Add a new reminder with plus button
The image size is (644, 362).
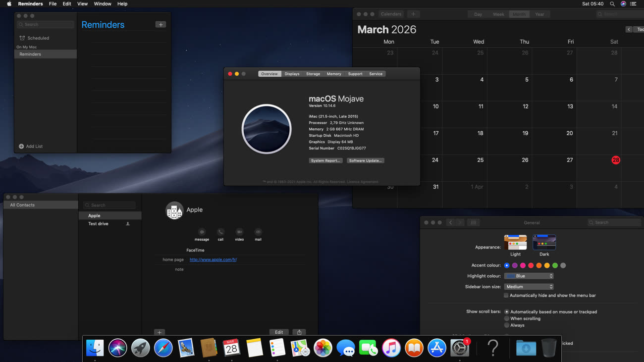click(161, 25)
